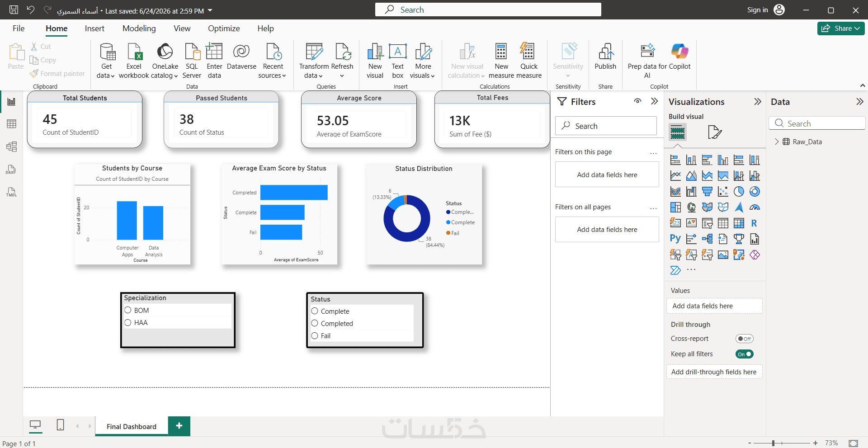Toggle Filters pane visibility eye icon
The height and width of the screenshot is (448, 868).
click(x=637, y=101)
